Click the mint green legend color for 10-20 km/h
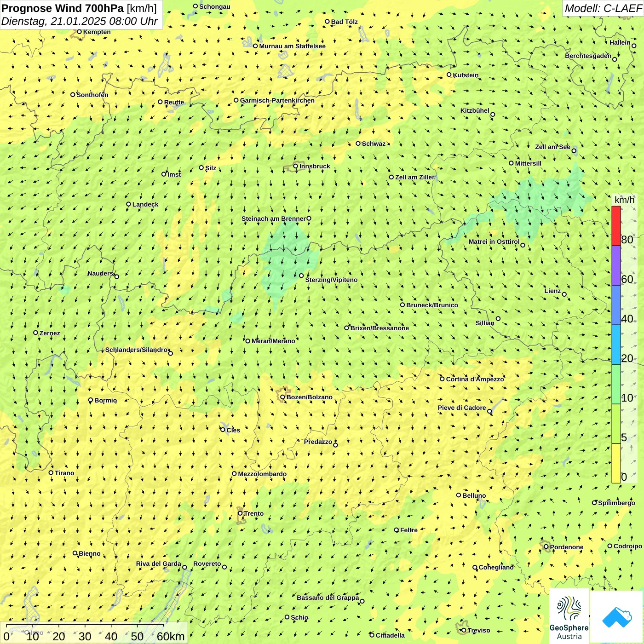644x644 pixels. 616,384
